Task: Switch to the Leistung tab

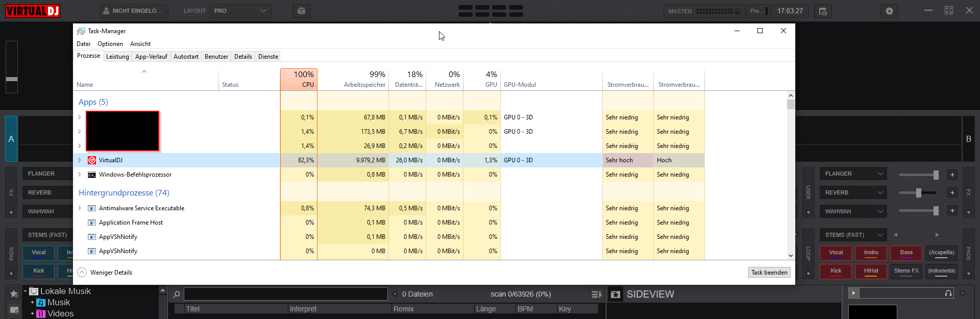Action: pyautogui.click(x=117, y=57)
